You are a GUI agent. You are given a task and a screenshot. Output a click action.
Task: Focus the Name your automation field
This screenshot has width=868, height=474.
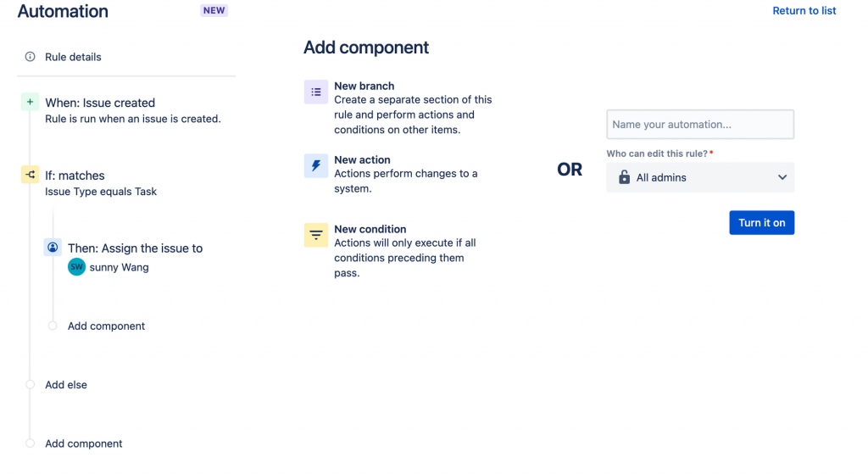(x=700, y=125)
